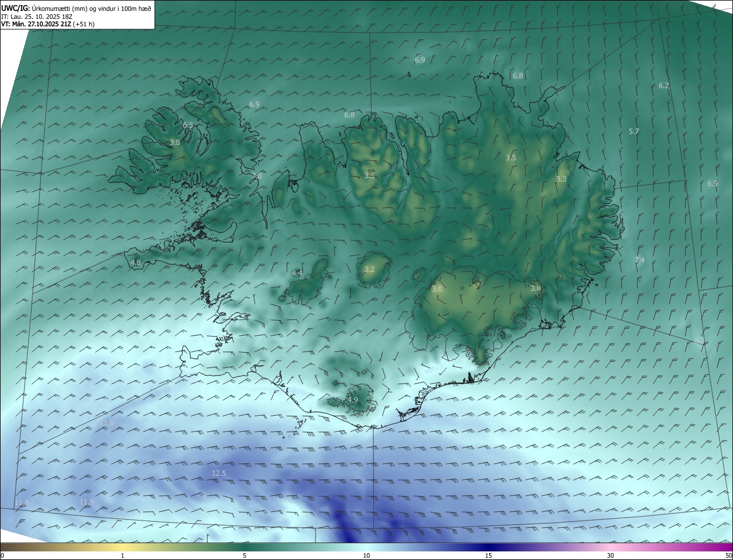The height and width of the screenshot is (560, 733).
Task: Pick the 3.3 value label on the map
Action: click(561, 179)
